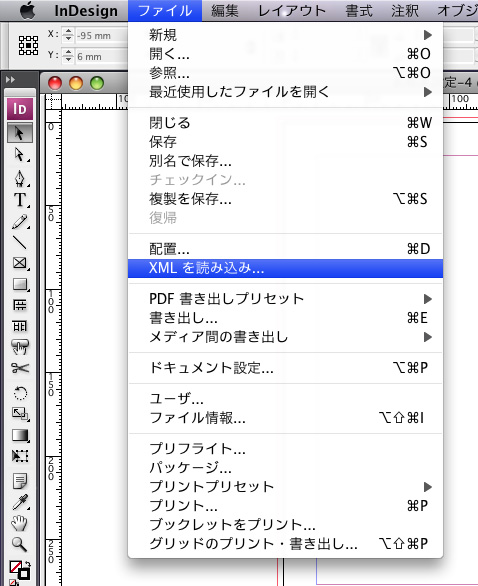Select the Hand tool
Image resolution: width=478 pixels, height=586 pixels.
pos(20,523)
